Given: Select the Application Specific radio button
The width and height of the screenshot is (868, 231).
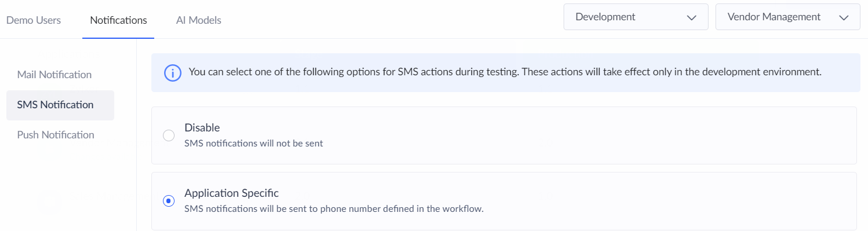Looking at the screenshot, I should coord(169,201).
